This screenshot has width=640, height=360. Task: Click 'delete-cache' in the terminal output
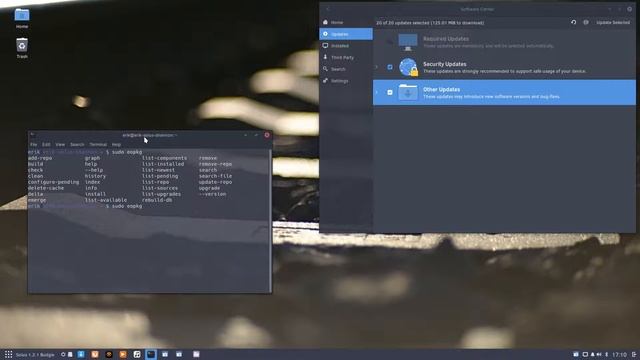click(x=46, y=188)
